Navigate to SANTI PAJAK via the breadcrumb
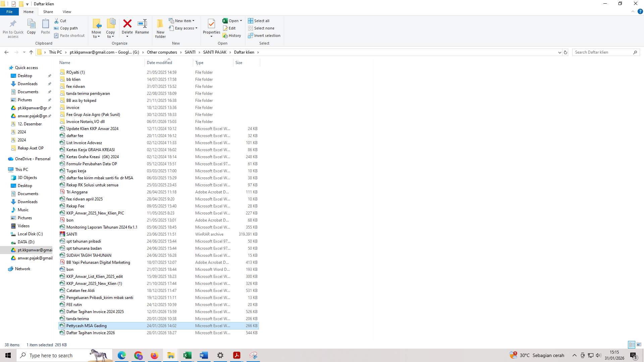 tap(215, 52)
